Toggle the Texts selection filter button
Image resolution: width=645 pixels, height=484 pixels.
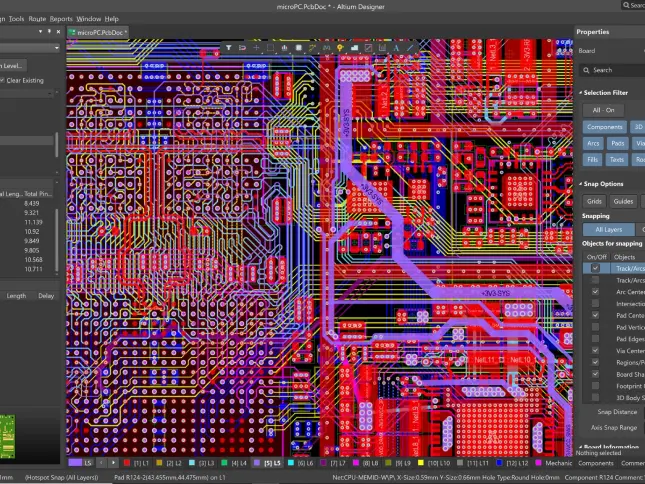617,160
